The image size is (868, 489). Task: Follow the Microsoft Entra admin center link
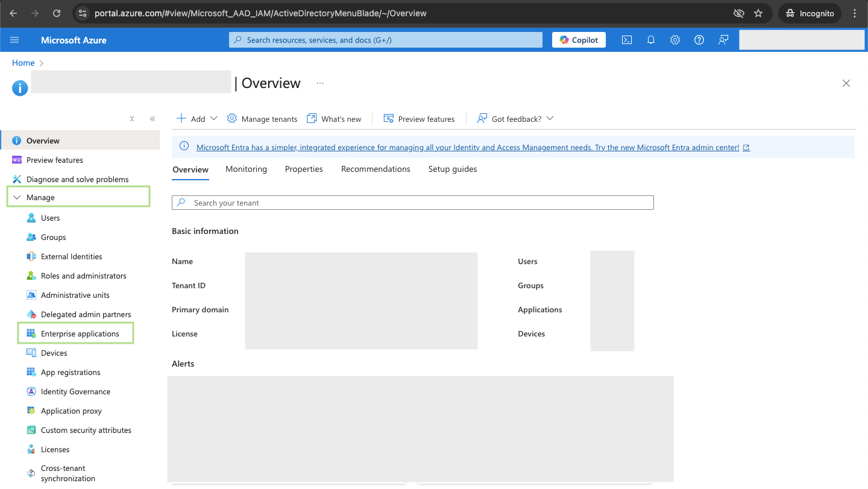(467, 147)
